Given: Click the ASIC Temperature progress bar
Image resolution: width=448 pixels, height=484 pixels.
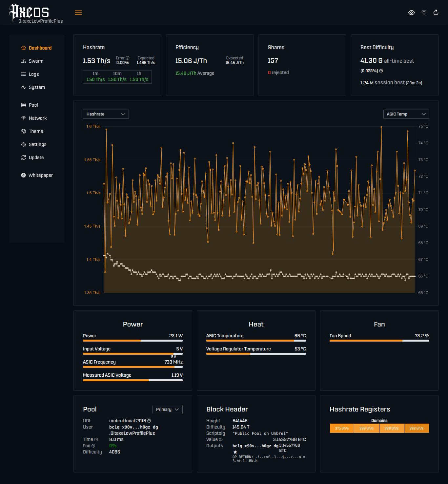Looking at the screenshot, I should (x=256, y=341).
